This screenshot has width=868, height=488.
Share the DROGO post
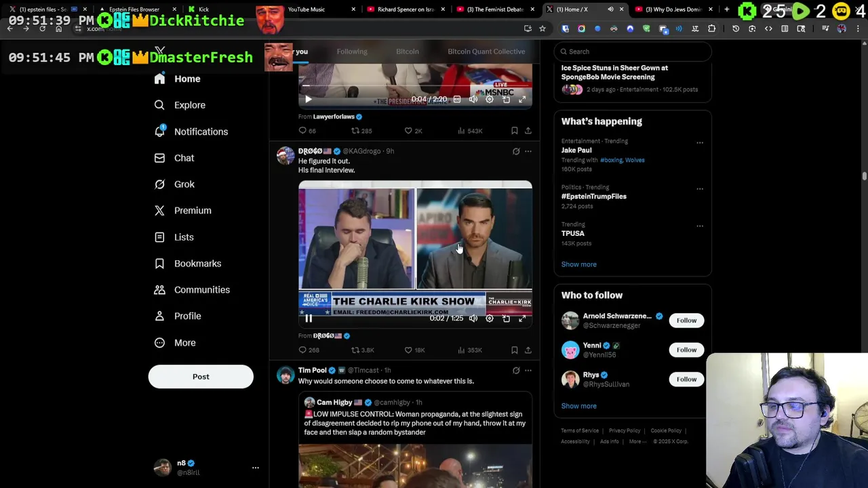pos(528,350)
